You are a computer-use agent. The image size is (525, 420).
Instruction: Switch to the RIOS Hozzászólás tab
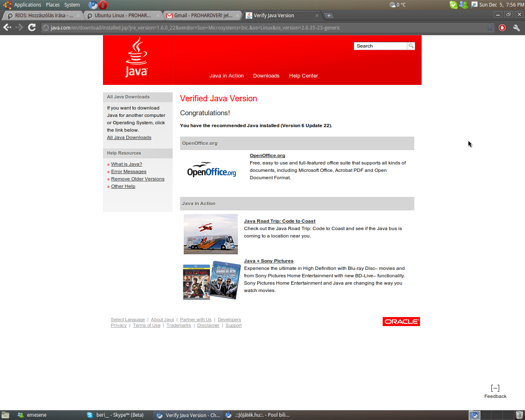42,16
